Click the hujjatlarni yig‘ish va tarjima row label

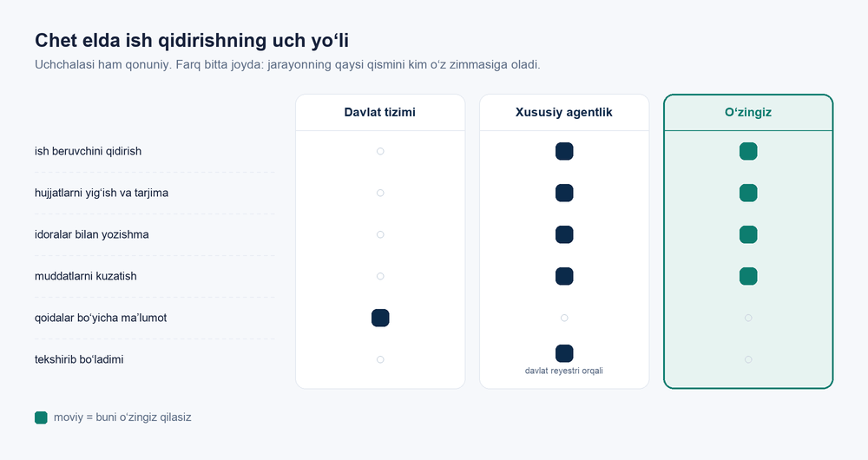point(102,193)
